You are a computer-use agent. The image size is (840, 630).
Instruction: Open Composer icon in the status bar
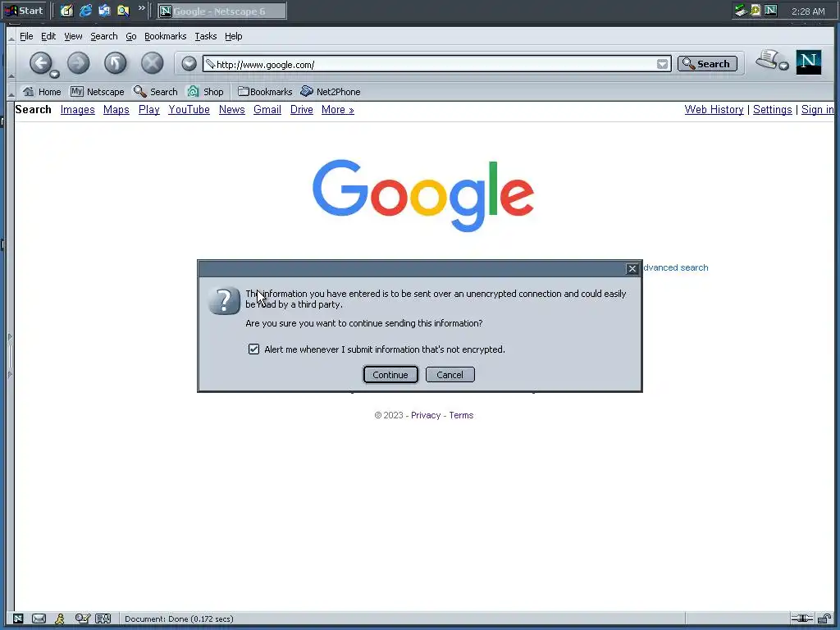[x=82, y=619]
